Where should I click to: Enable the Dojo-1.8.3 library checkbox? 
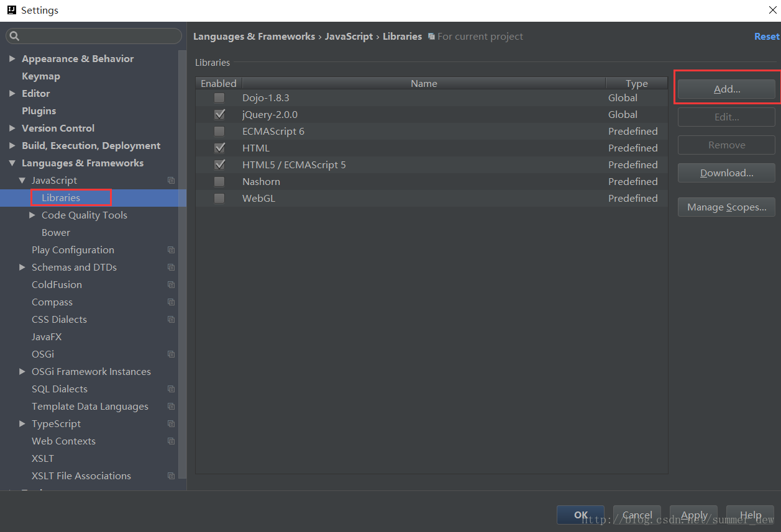(x=219, y=98)
